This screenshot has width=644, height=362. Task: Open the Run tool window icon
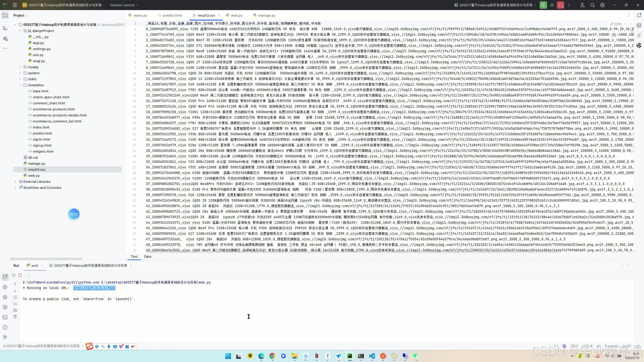(x=5, y=277)
